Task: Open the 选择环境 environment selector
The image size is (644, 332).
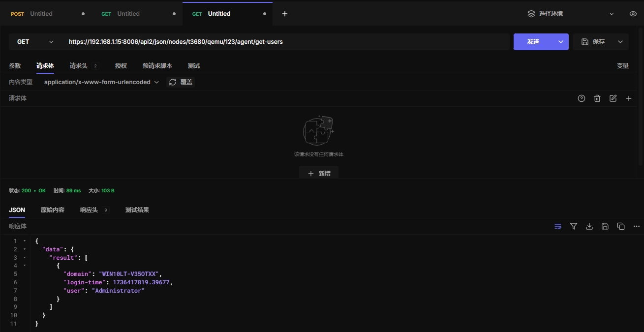Action: [571, 14]
